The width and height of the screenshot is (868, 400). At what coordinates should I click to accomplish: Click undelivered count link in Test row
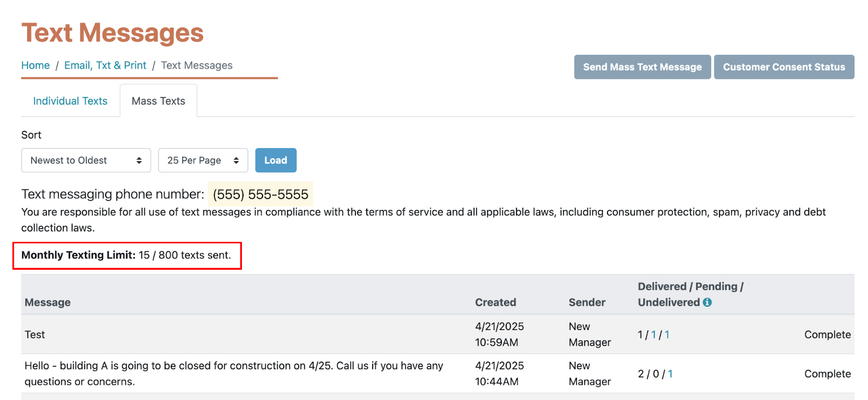tap(667, 335)
